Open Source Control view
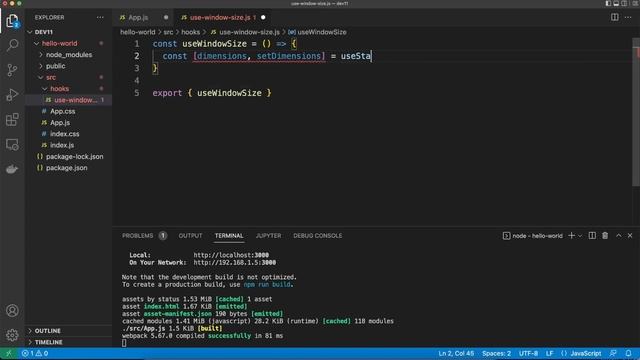The width and height of the screenshot is (640, 360). (12, 70)
